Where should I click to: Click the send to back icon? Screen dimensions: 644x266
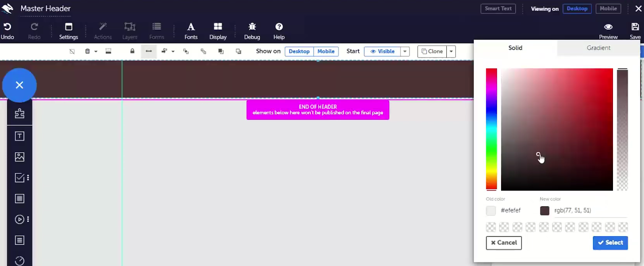(x=238, y=51)
